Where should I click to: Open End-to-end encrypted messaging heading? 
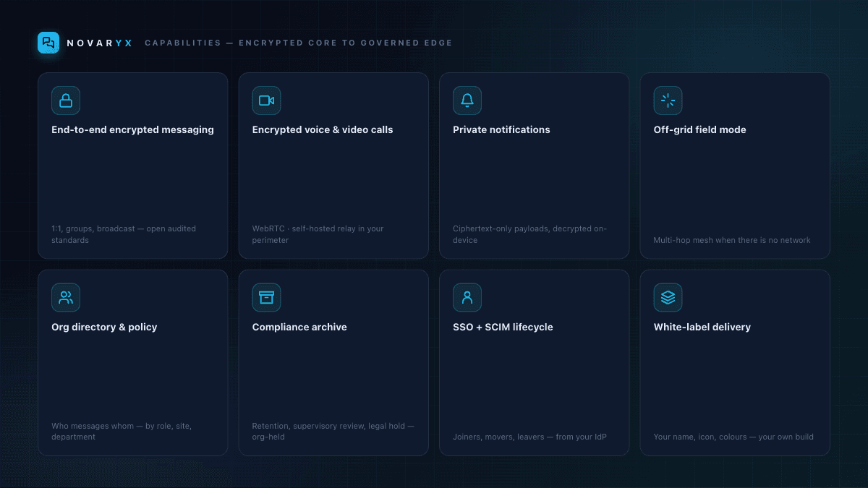coord(132,130)
